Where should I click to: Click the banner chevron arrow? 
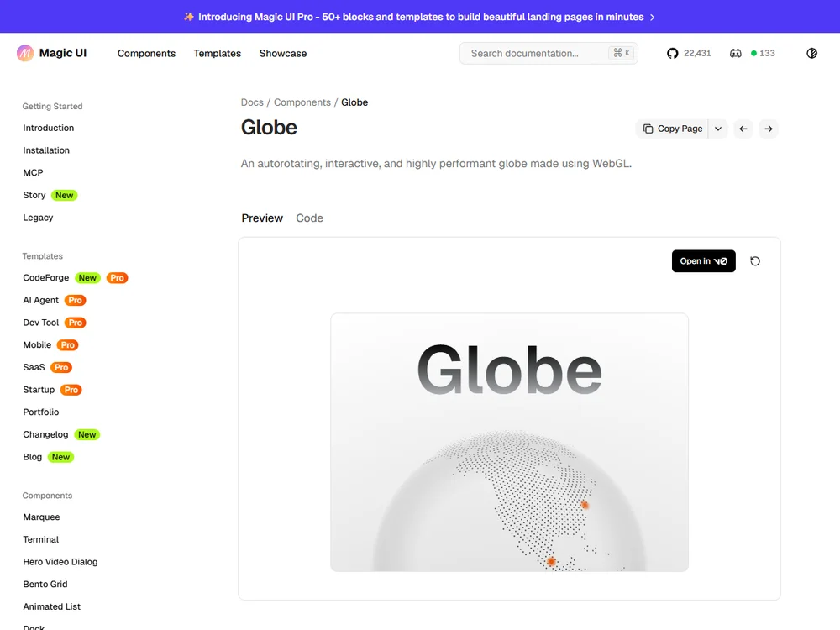[x=652, y=17]
